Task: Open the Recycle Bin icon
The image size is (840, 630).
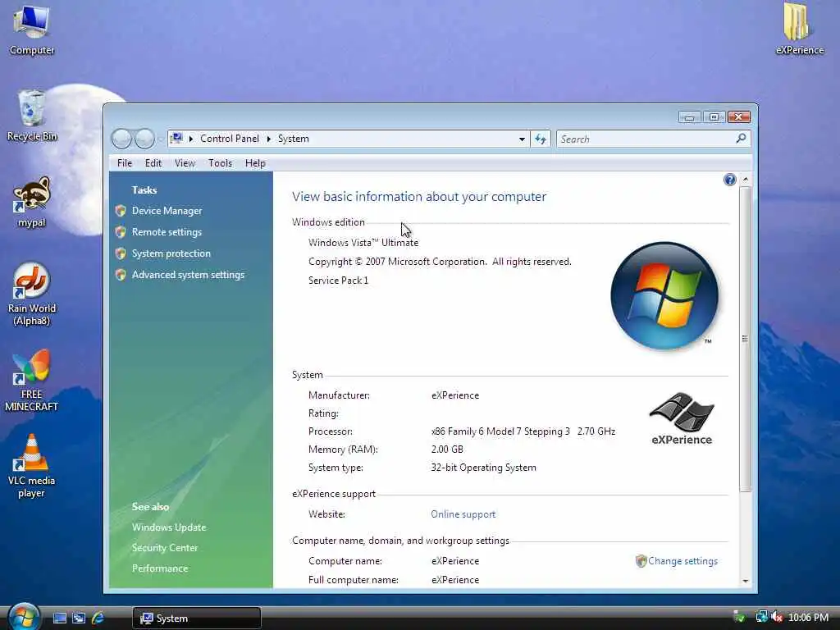Action: 32,116
